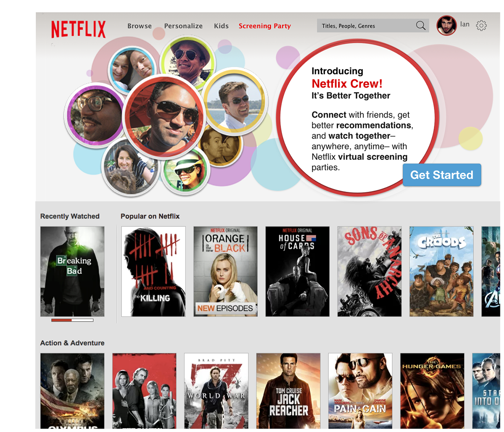The image size is (504, 432).
Task: Select the Pain & Gain poster
Action: pyautogui.click(x=360, y=391)
